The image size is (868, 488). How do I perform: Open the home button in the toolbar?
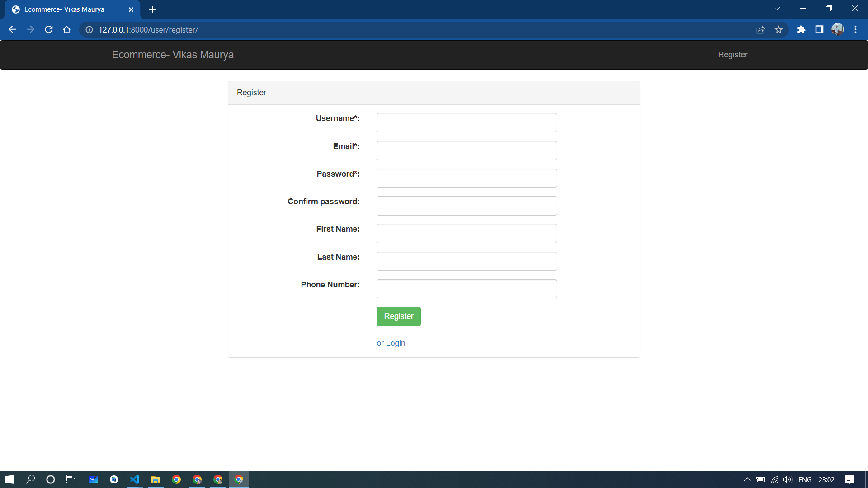(66, 29)
